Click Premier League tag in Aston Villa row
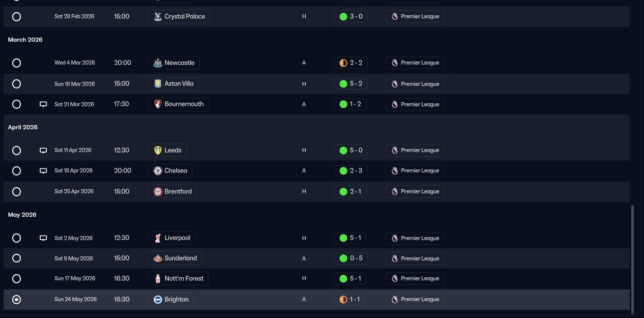 [x=415, y=83]
